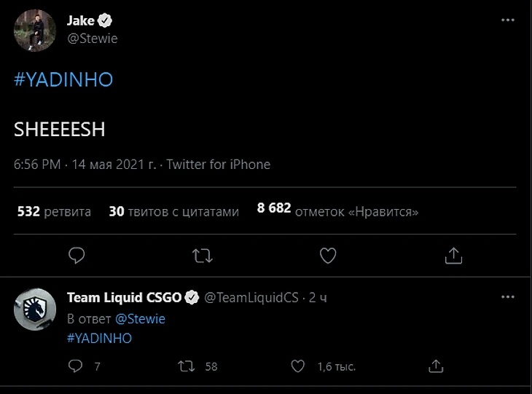
Task: Reply to Jake's main tweet
Action: click(77, 255)
